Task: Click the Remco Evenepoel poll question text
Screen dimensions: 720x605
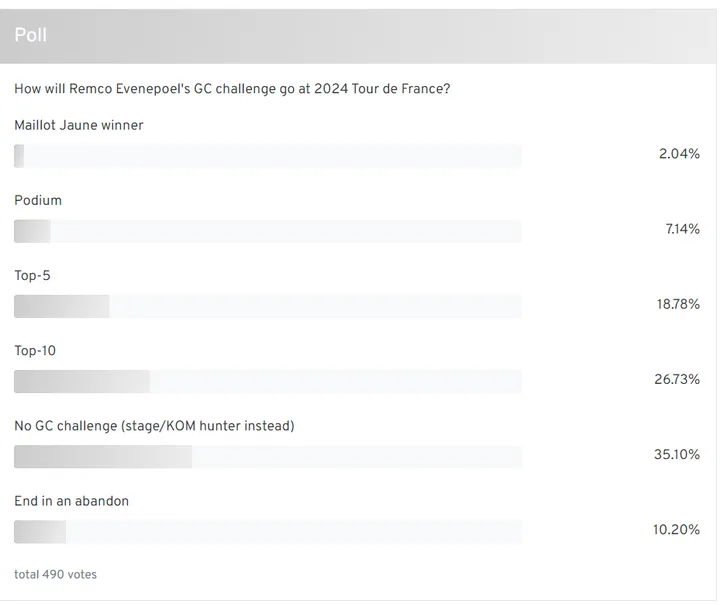Action: pyautogui.click(x=232, y=89)
